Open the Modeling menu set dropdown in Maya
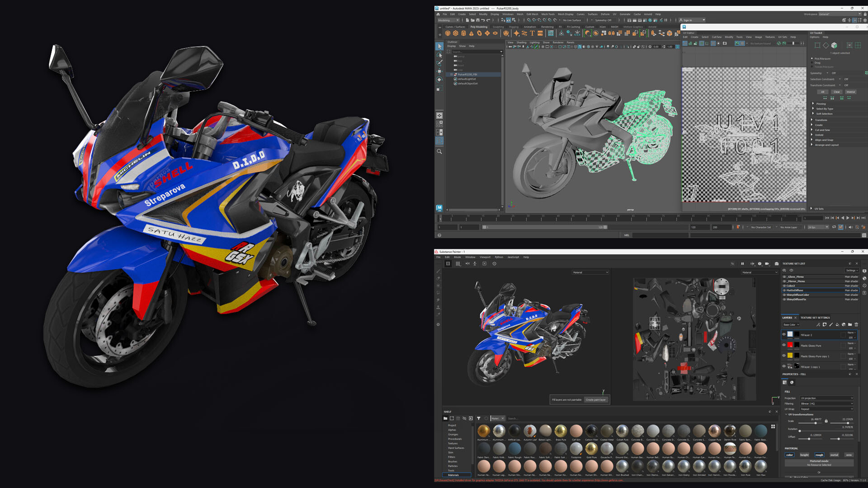The width and height of the screenshot is (868, 488). point(447,20)
